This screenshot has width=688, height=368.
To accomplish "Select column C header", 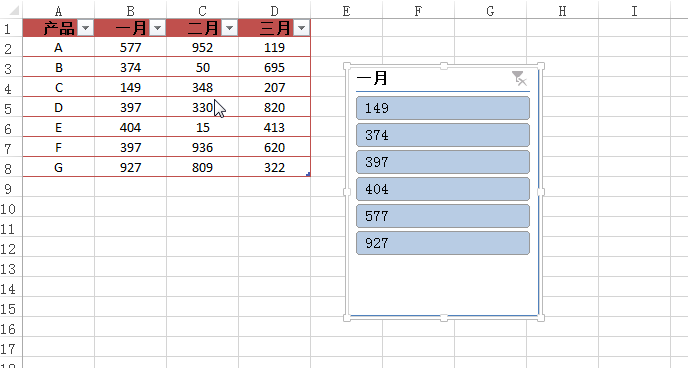I will click(x=202, y=11).
